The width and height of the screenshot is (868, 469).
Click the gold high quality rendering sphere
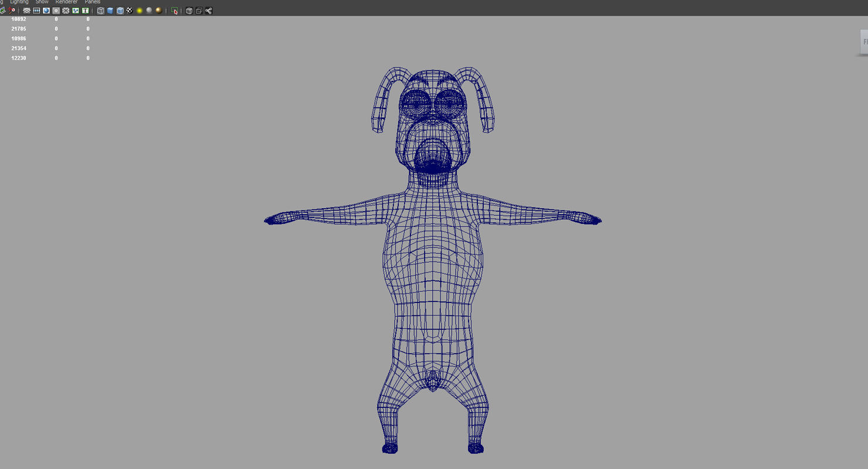(x=159, y=11)
